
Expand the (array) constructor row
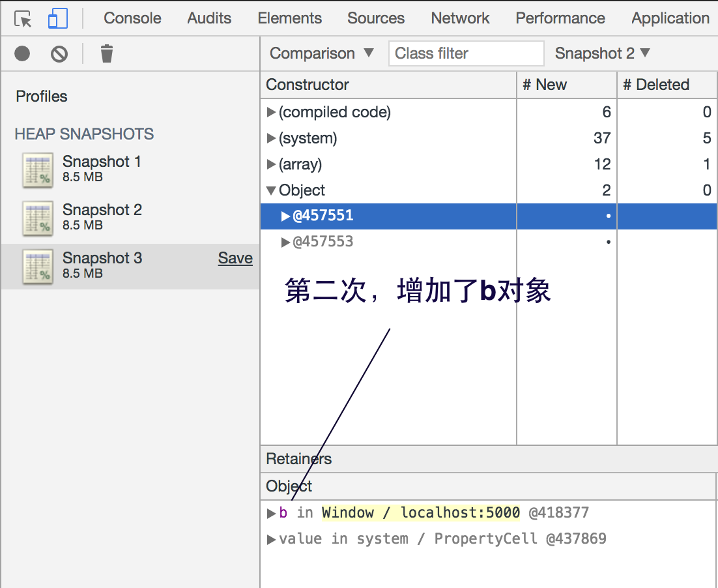[271, 164]
